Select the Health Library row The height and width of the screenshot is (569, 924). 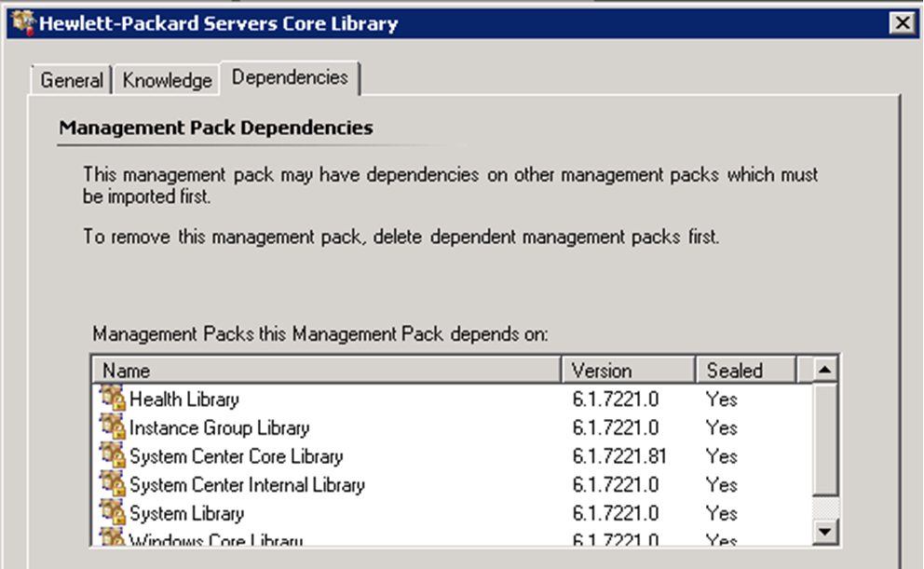coord(184,399)
